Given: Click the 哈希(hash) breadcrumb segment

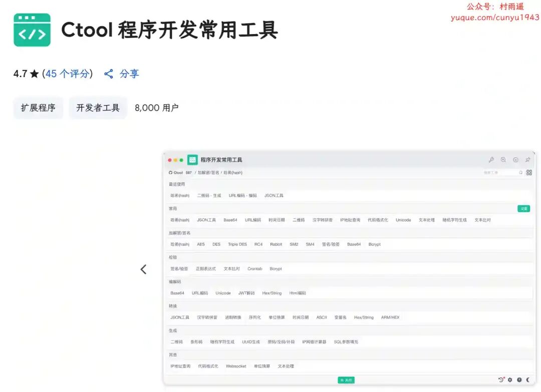Looking at the screenshot, I should [x=233, y=172].
